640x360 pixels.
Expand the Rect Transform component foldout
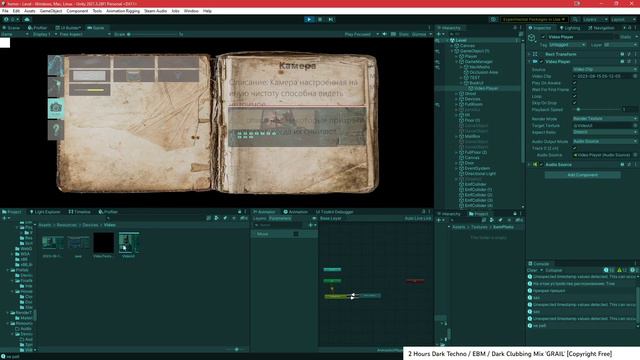[x=529, y=54]
